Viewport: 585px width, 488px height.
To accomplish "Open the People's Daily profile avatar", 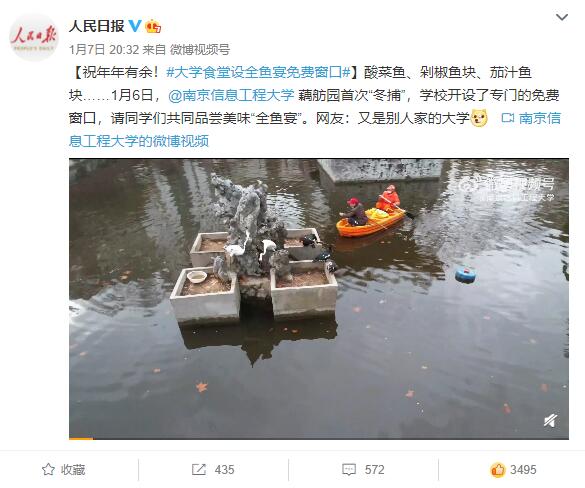I will click(34, 37).
